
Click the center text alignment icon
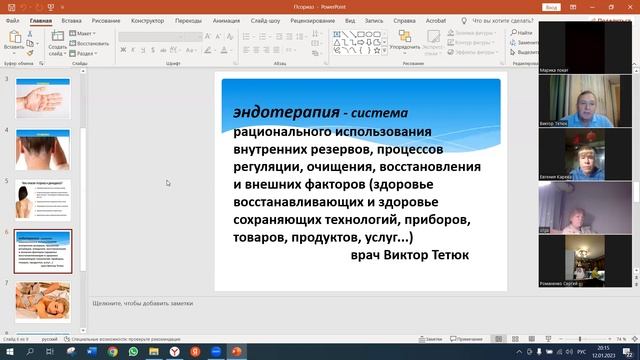coord(256,50)
